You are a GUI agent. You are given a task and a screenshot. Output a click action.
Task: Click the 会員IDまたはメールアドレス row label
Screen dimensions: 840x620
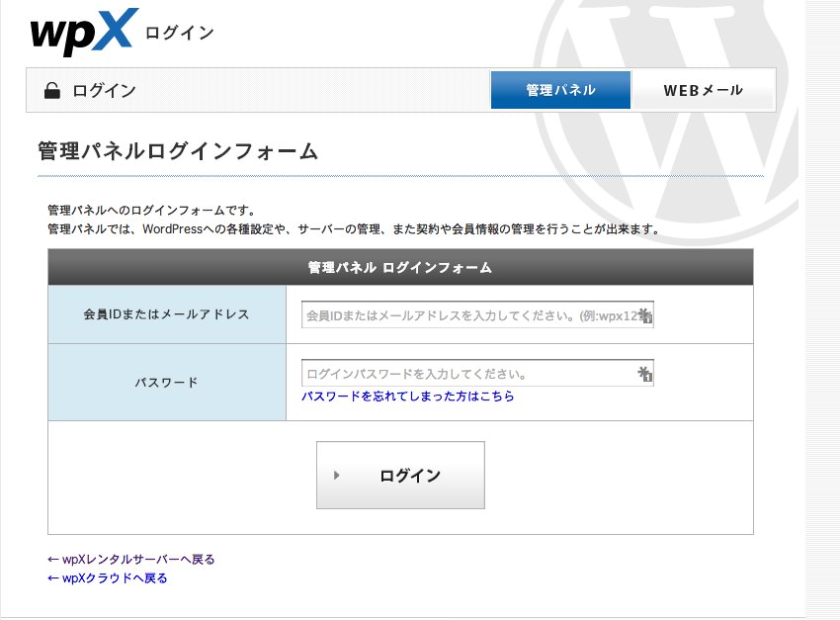(x=167, y=314)
